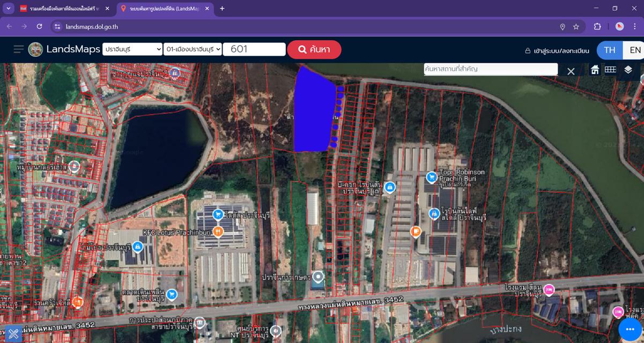Click the ปราจีนการเกษตร location pin
The image size is (644, 343).
[319, 277]
